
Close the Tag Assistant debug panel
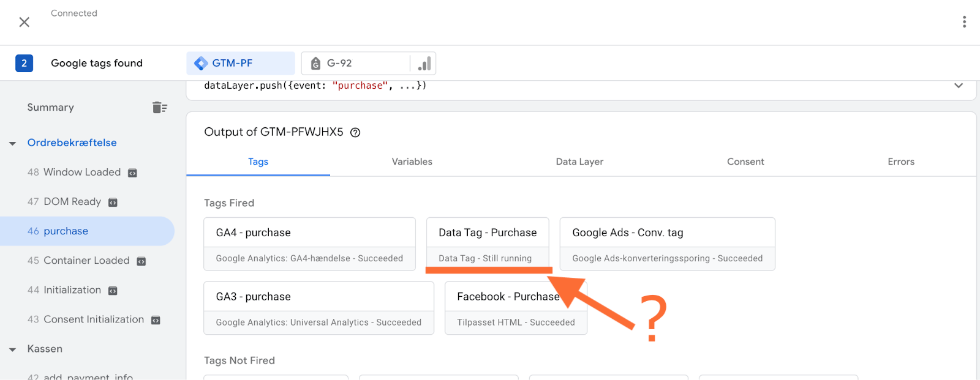(x=24, y=22)
